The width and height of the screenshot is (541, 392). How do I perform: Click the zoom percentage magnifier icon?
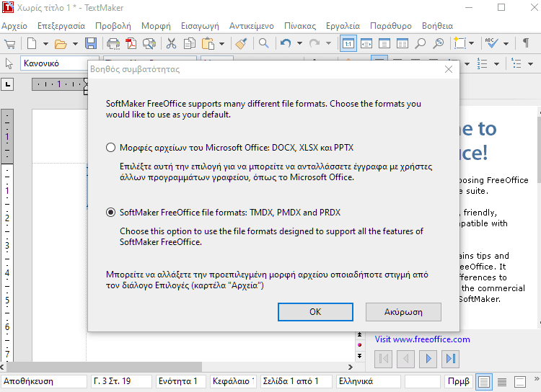pyautogui.click(x=438, y=44)
